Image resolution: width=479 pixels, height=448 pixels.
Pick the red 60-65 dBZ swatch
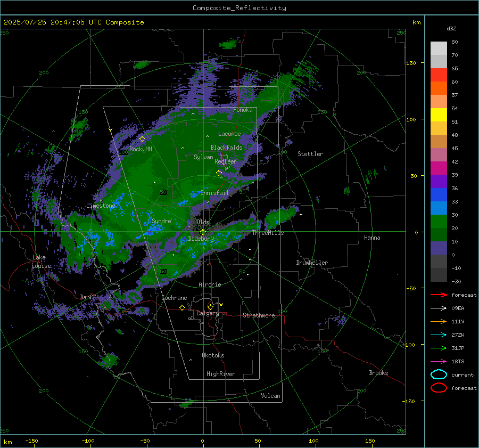pos(439,75)
